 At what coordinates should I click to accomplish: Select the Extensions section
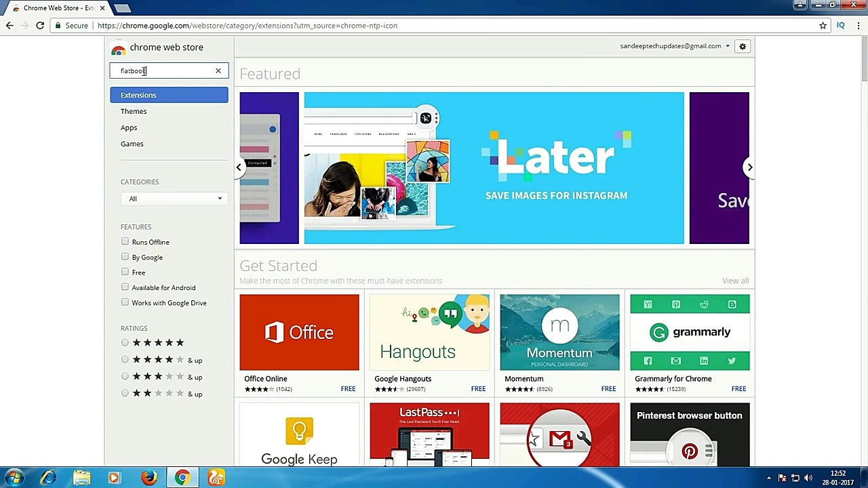(x=170, y=95)
